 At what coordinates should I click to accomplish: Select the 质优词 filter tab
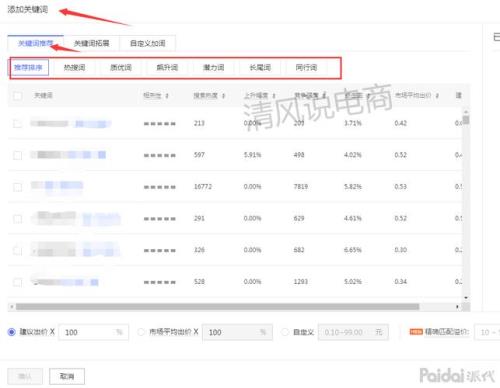(x=121, y=68)
